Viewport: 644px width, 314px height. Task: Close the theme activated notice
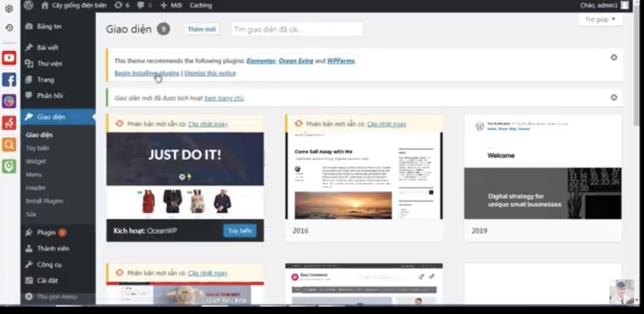click(x=613, y=97)
